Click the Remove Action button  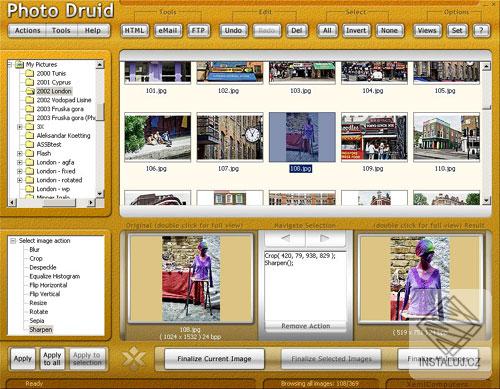(306, 326)
